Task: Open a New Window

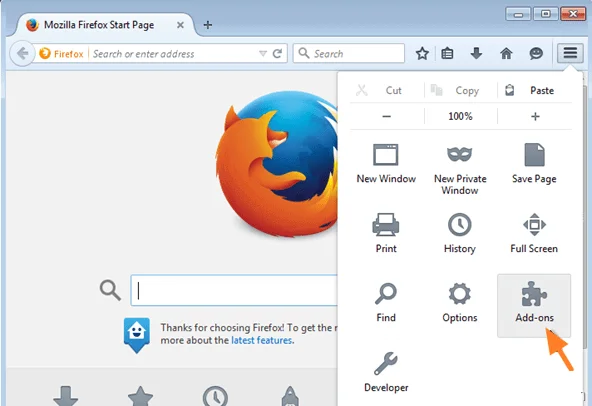Action: pyautogui.click(x=386, y=164)
